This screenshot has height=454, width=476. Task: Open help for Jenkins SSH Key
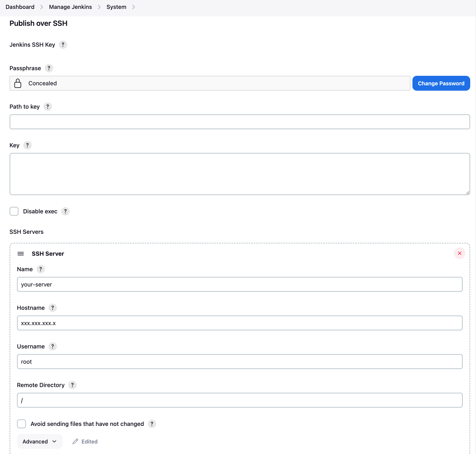63,45
